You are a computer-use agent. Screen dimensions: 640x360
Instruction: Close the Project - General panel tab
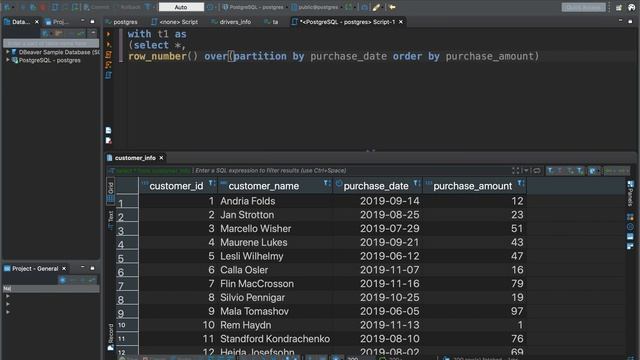tap(64, 269)
